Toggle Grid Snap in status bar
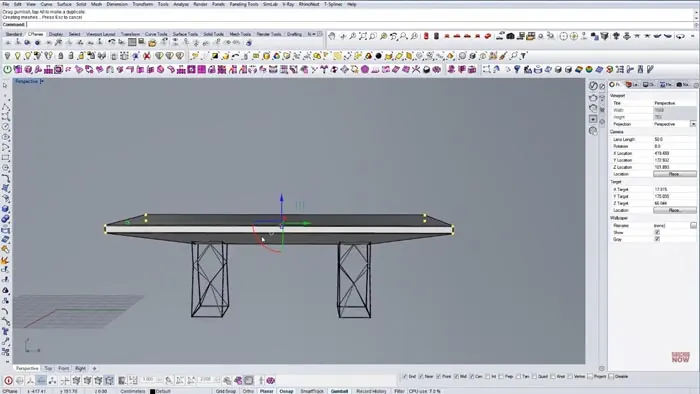The height and width of the screenshot is (394, 700). coord(226,391)
